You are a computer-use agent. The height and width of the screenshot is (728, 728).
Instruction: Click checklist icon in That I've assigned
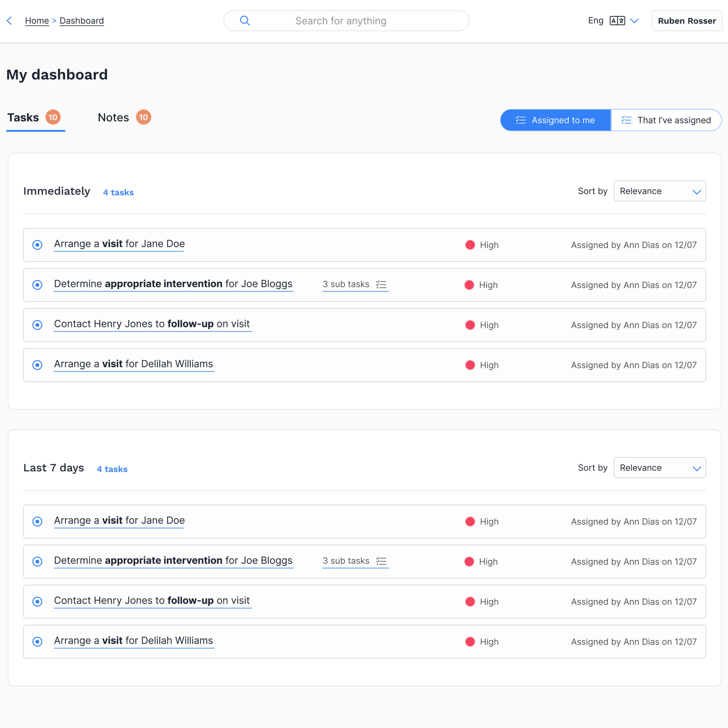(626, 120)
